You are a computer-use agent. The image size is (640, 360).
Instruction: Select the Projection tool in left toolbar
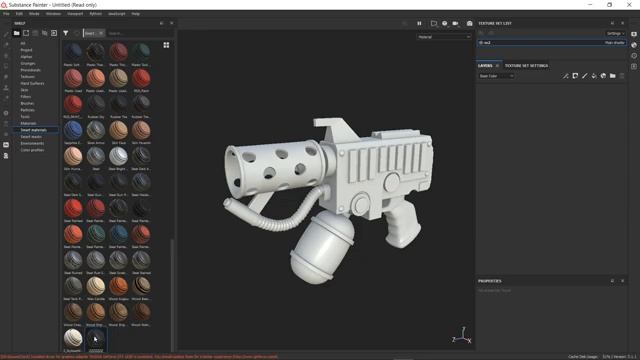(x=6, y=56)
